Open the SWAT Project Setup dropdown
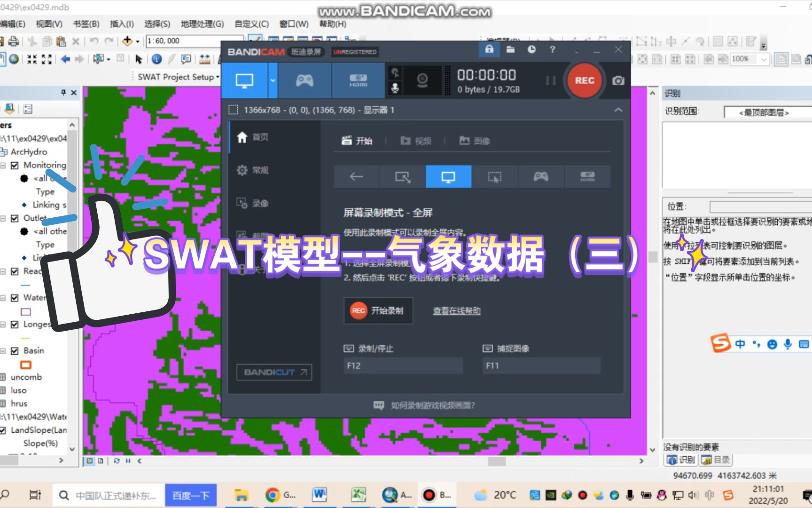The width and height of the screenshot is (812, 508). coord(178,77)
